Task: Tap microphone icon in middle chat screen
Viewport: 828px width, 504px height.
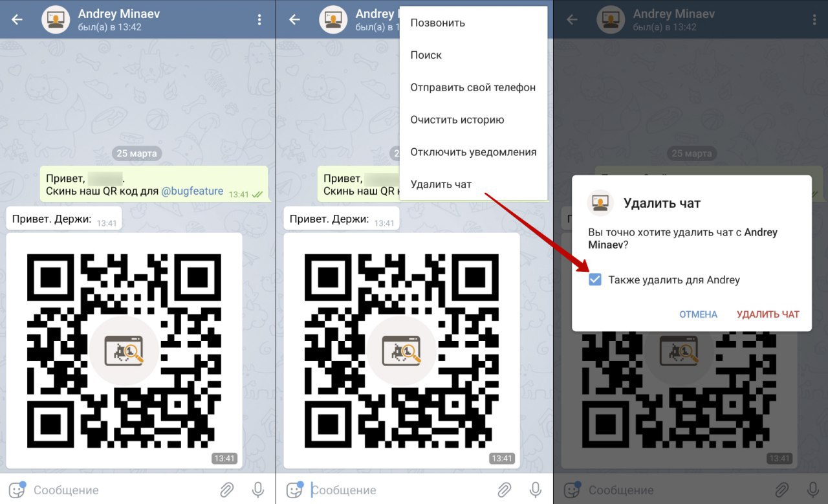Action: click(536, 490)
